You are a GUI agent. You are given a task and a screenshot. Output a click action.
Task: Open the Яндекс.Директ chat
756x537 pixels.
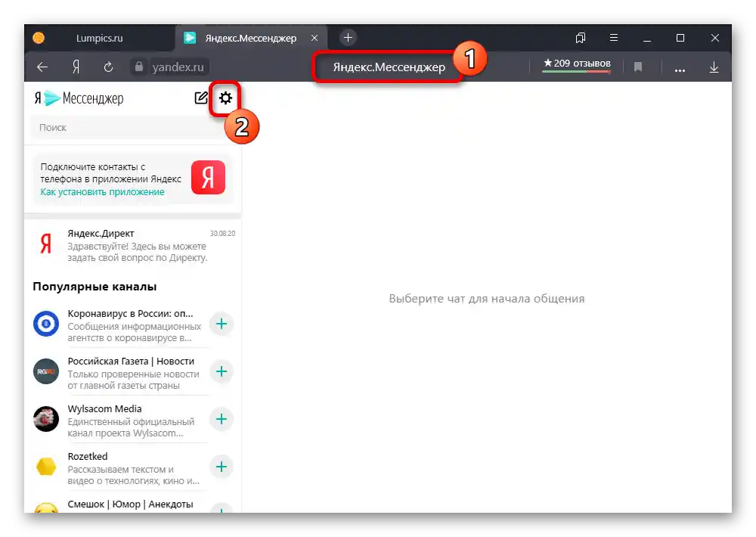tap(134, 245)
